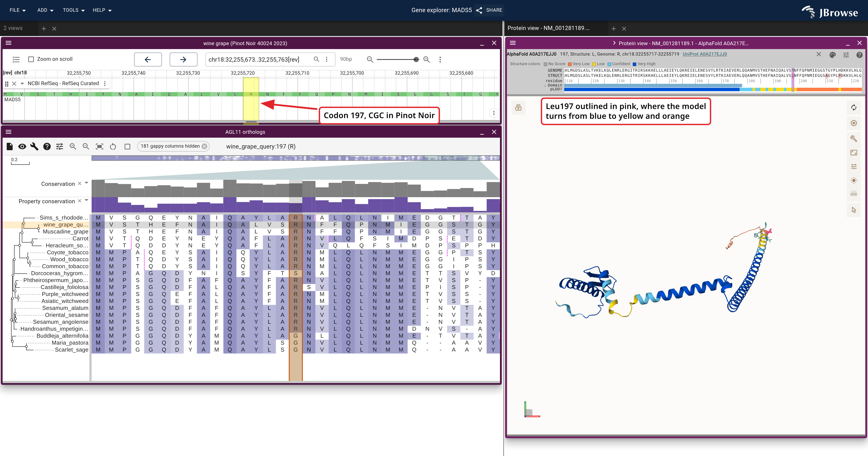Click the MSA file/document icon
Screen dimensions: 868x456
[x=10, y=146]
